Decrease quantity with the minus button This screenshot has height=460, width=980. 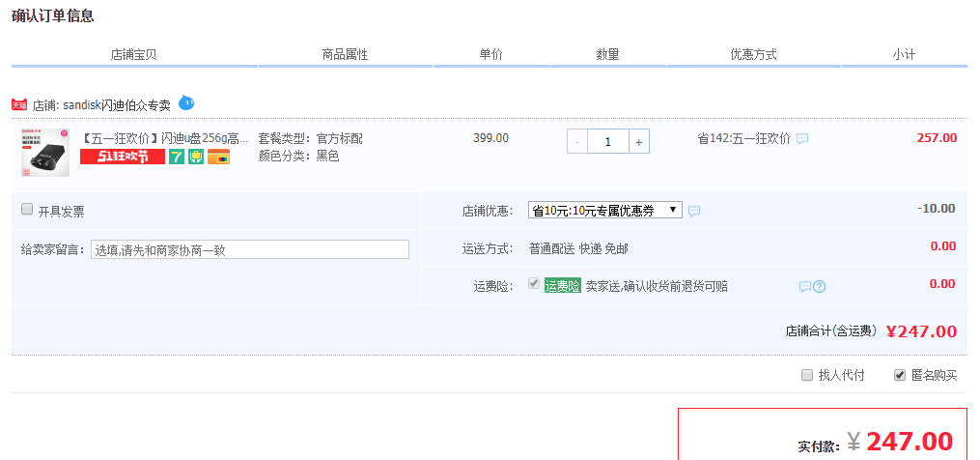coord(576,141)
